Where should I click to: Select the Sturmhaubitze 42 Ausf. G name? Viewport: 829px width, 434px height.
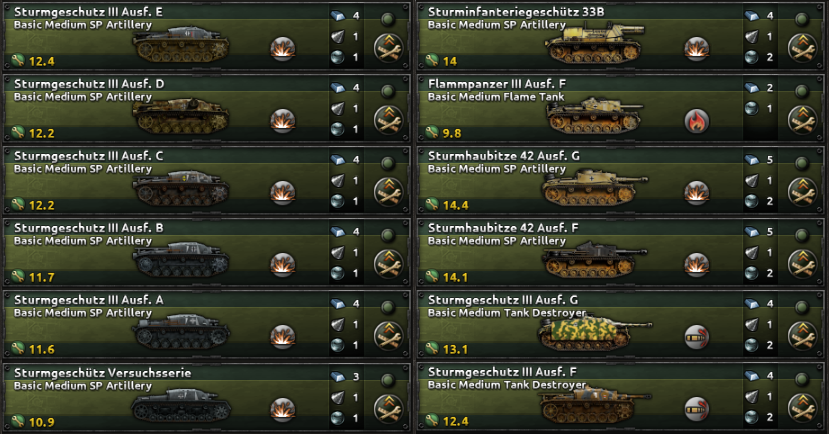[x=503, y=156]
